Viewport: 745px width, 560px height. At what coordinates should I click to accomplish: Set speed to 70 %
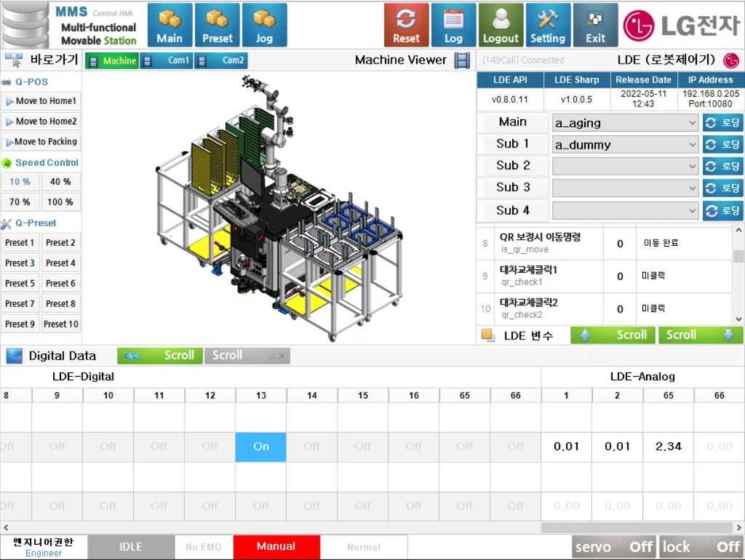[x=20, y=202]
